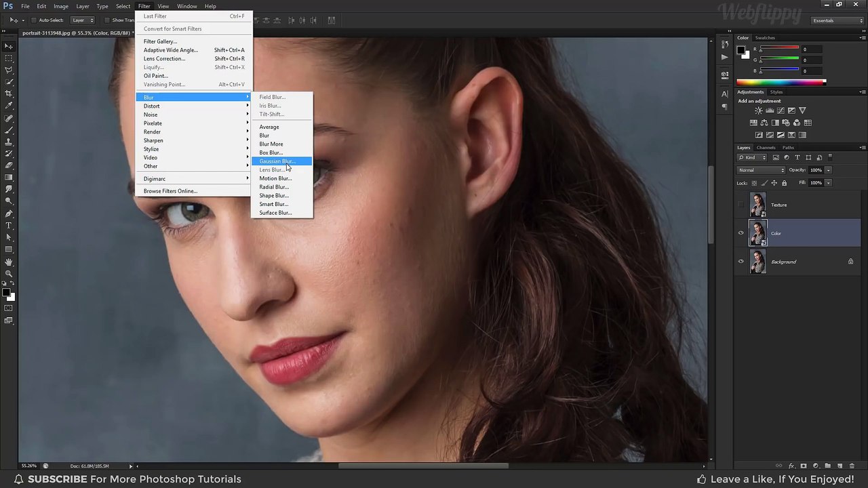Click the trash icon to delete layer
The height and width of the screenshot is (488, 868).
point(852,466)
